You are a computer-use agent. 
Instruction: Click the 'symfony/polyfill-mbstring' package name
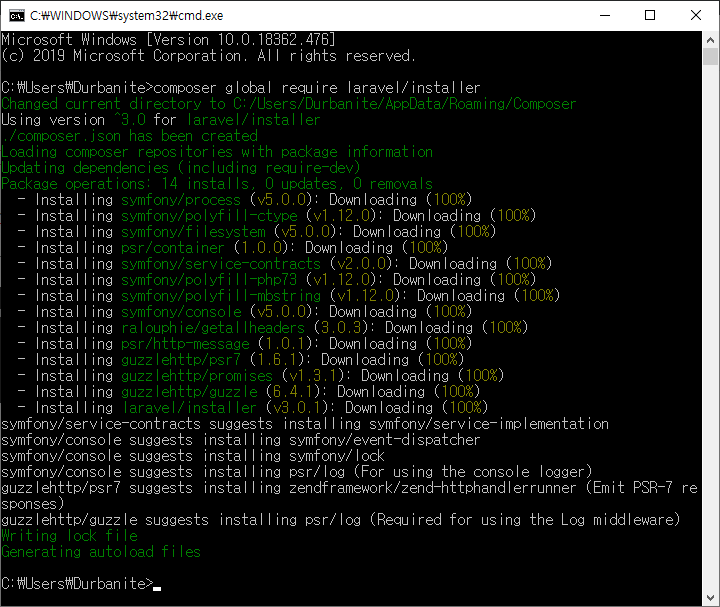coord(221,296)
